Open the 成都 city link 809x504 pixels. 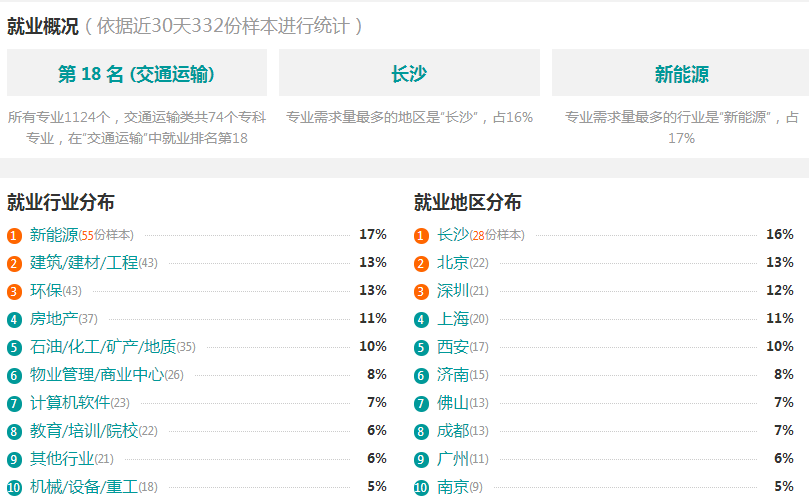coord(453,430)
